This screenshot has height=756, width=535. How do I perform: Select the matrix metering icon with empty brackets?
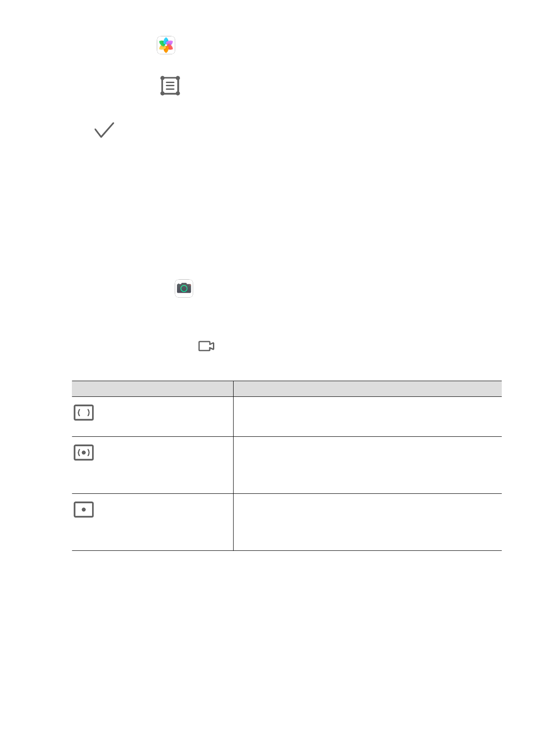pos(84,413)
